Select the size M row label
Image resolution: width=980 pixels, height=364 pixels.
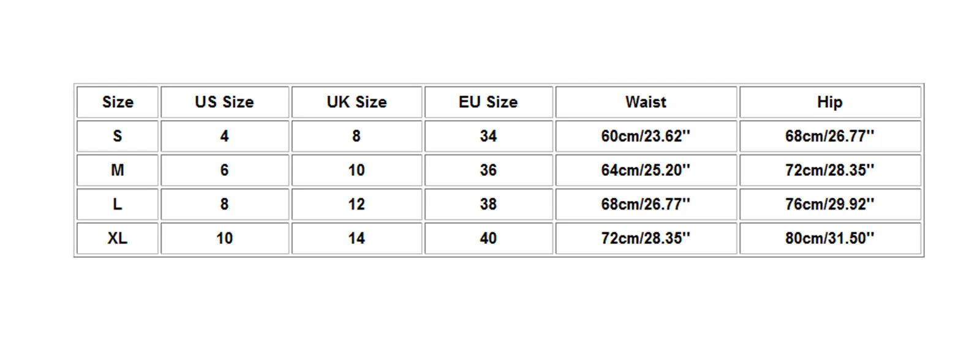pos(117,170)
